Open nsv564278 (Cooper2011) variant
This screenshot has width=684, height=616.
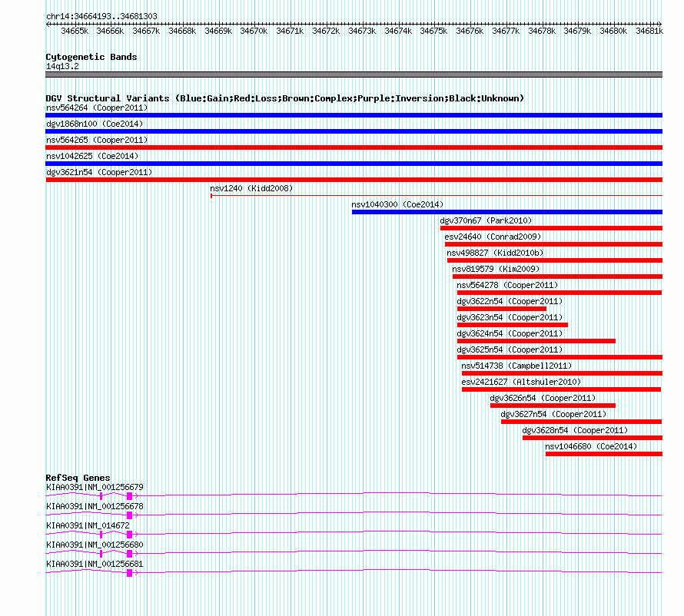pyautogui.click(x=507, y=285)
